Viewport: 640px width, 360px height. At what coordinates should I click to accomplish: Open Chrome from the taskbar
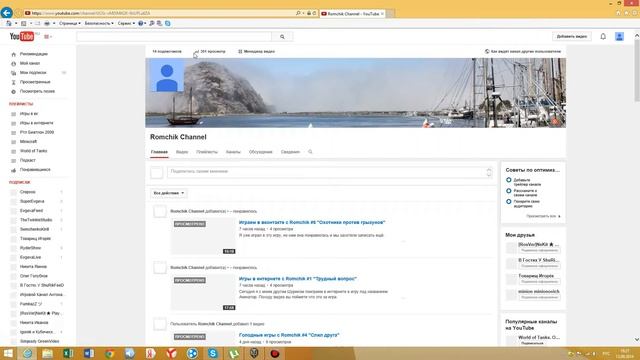pos(109,353)
